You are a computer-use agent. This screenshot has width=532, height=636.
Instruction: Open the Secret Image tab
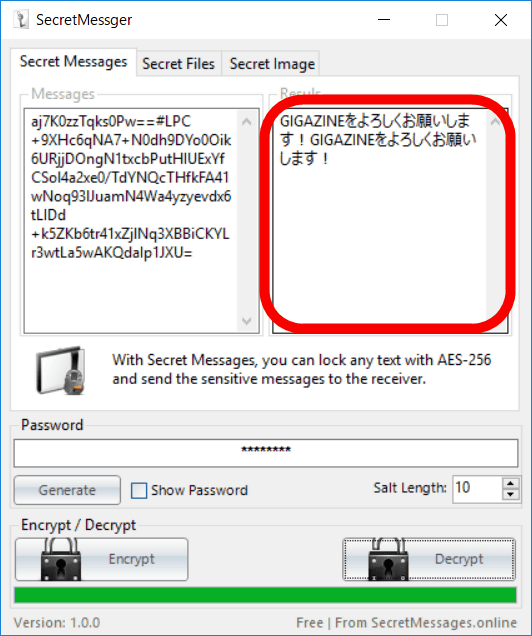[x=272, y=64]
